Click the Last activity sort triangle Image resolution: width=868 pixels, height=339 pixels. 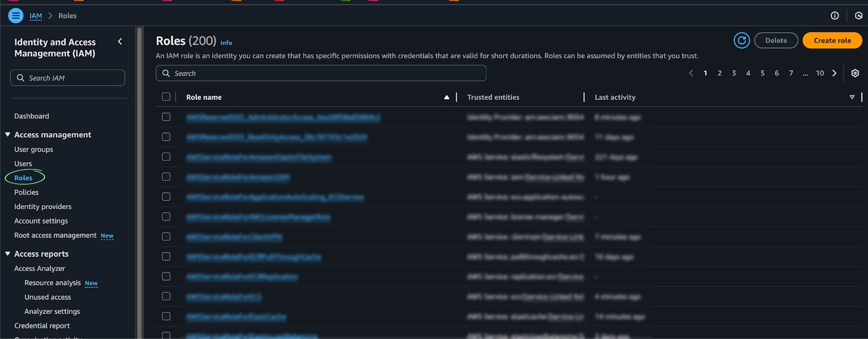852,97
